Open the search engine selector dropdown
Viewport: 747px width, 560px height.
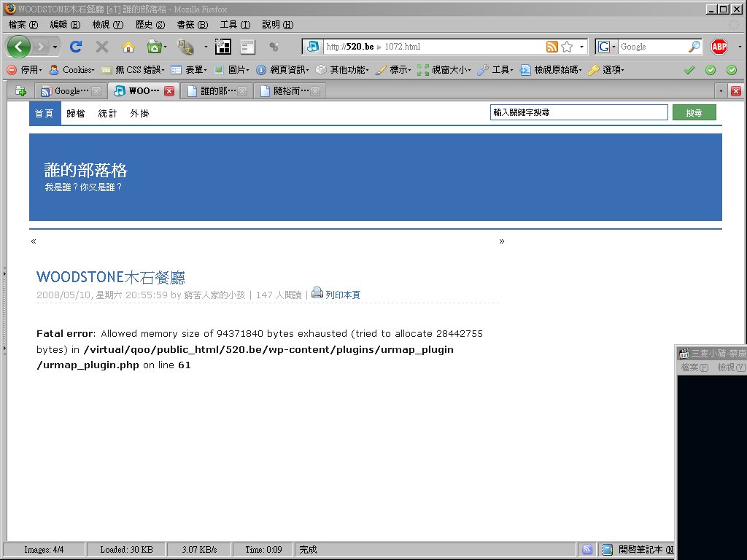pyautogui.click(x=607, y=47)
